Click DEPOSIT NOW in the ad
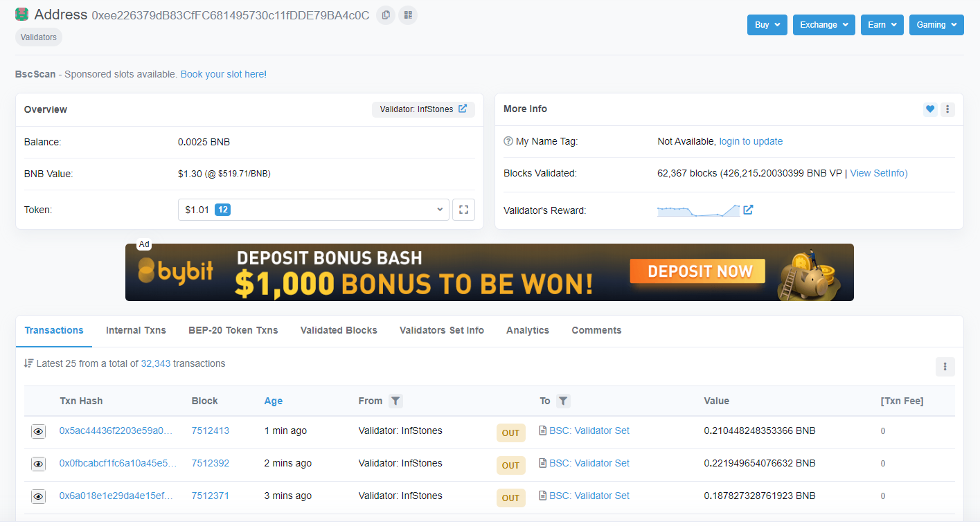Viewport: 980px width, 526px height. point(698,272)
